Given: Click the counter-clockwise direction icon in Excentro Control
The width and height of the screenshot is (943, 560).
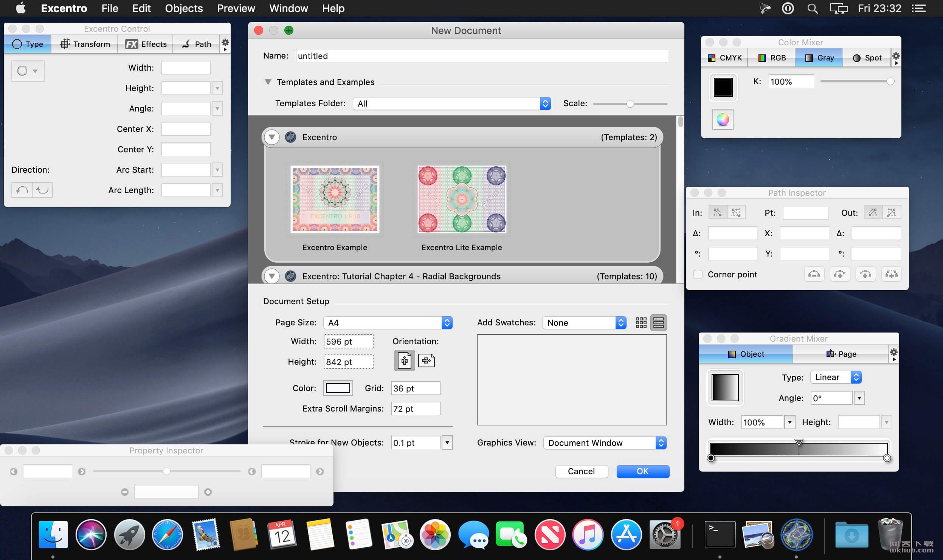Looking at the screenshot, I should [22, 190].
